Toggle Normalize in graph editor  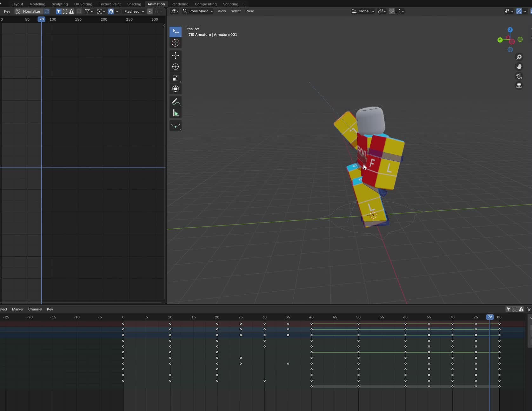(29, 11)
